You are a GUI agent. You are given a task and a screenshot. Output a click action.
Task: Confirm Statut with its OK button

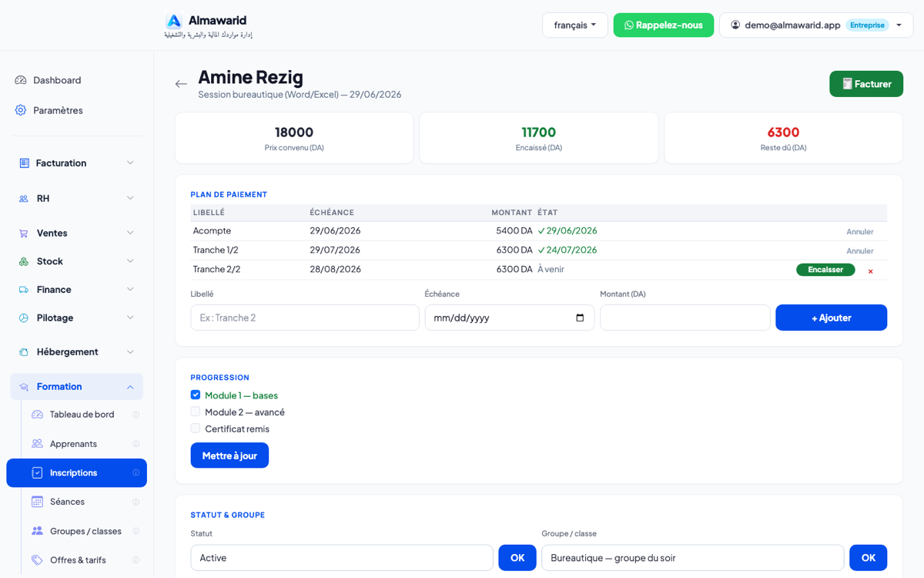[x=517, y=558]
